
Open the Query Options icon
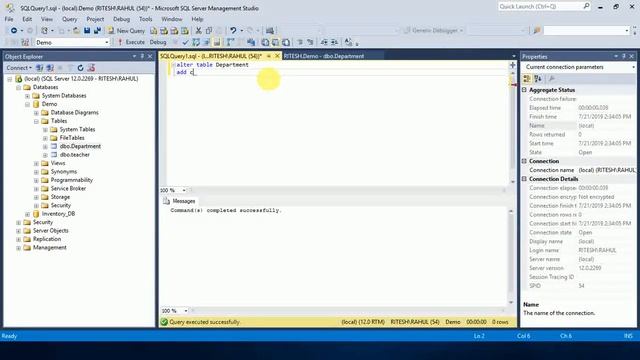(x=207, y=42)
